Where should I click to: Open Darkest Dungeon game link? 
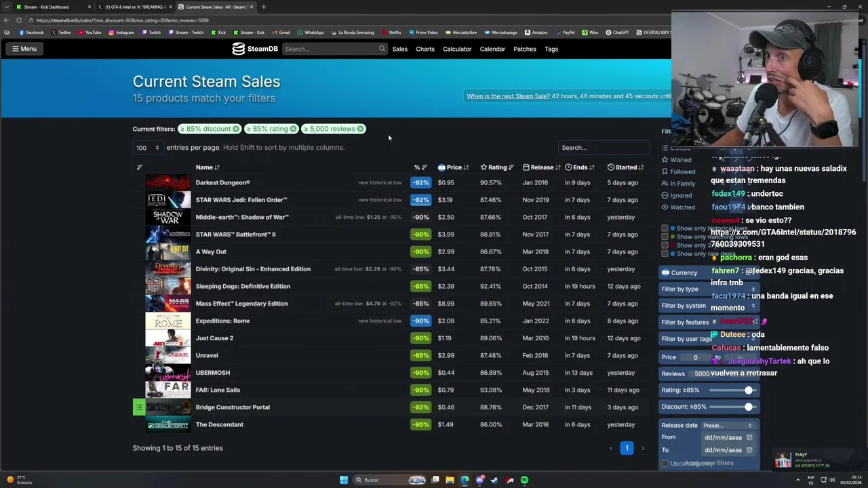(x=222, y=182)
